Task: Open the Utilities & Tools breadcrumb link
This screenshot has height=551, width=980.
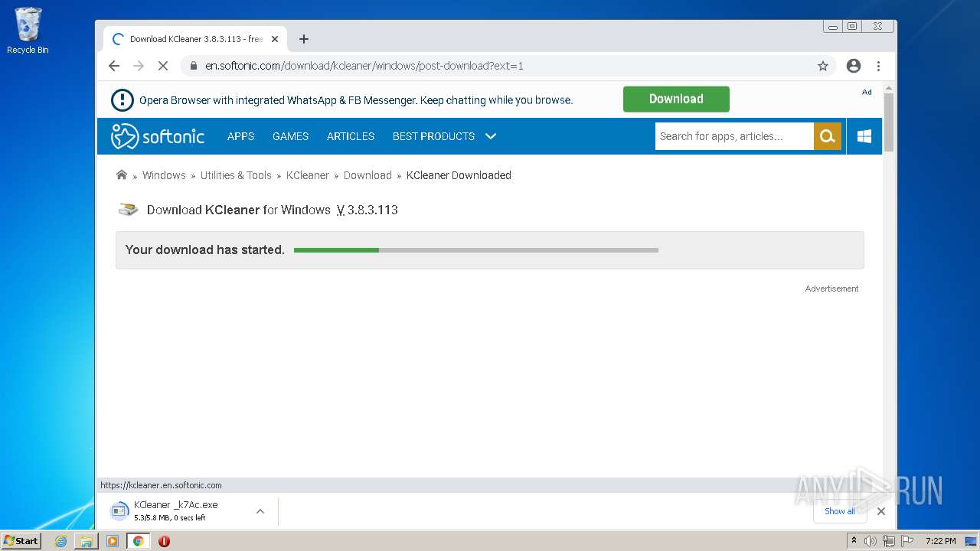Action: coord(236,175)
